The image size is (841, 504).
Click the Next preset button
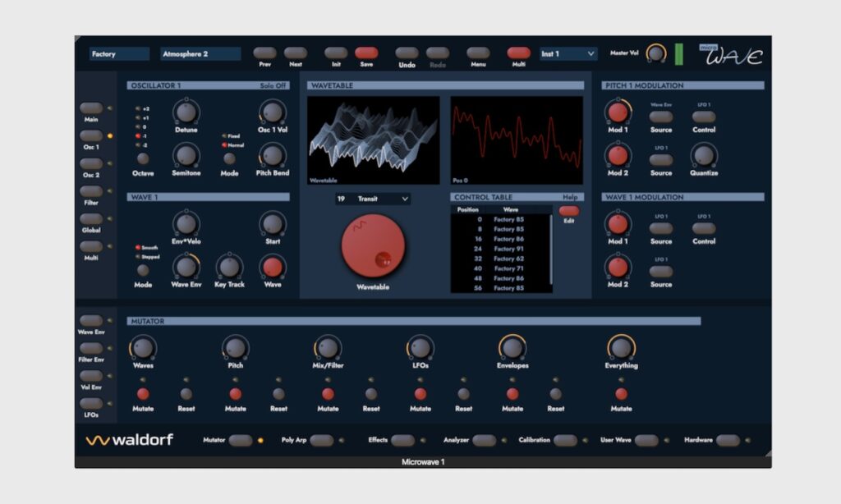296,53
